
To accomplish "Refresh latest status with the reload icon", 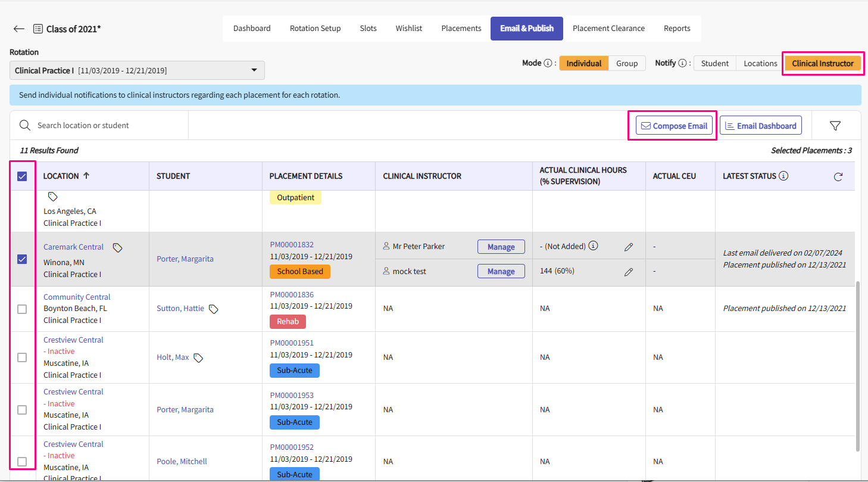I will [x=838, y=176].
